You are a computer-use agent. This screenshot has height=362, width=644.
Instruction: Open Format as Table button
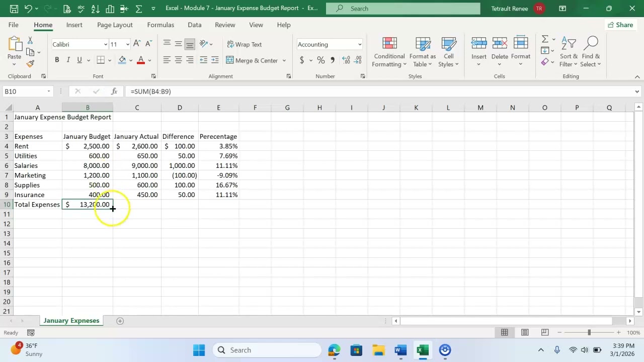pos(423,52)
